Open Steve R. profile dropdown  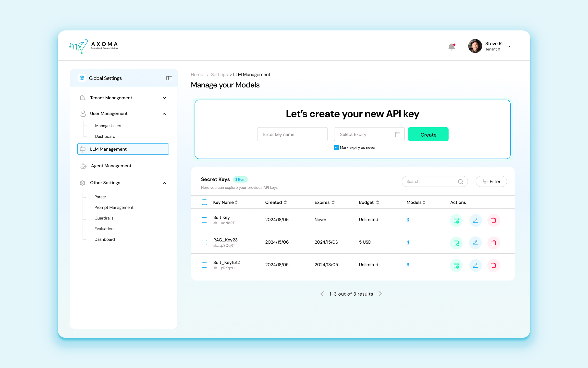tap(509, 47)
